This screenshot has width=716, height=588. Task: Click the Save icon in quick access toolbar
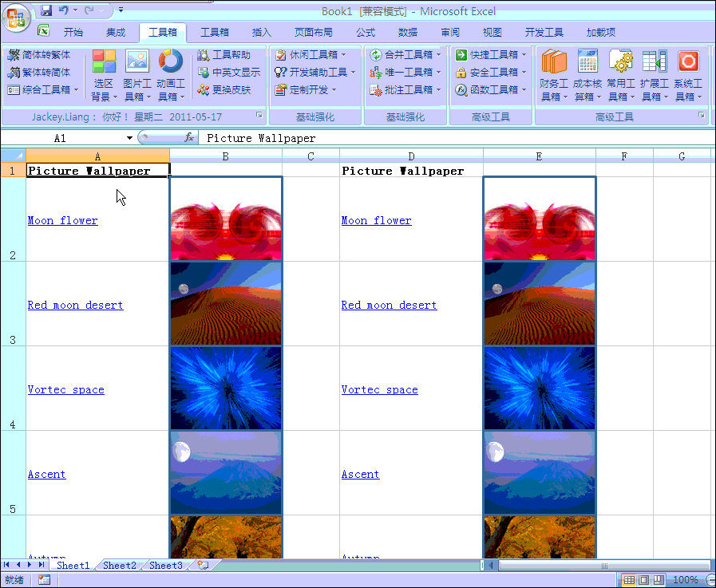point(46,11)
